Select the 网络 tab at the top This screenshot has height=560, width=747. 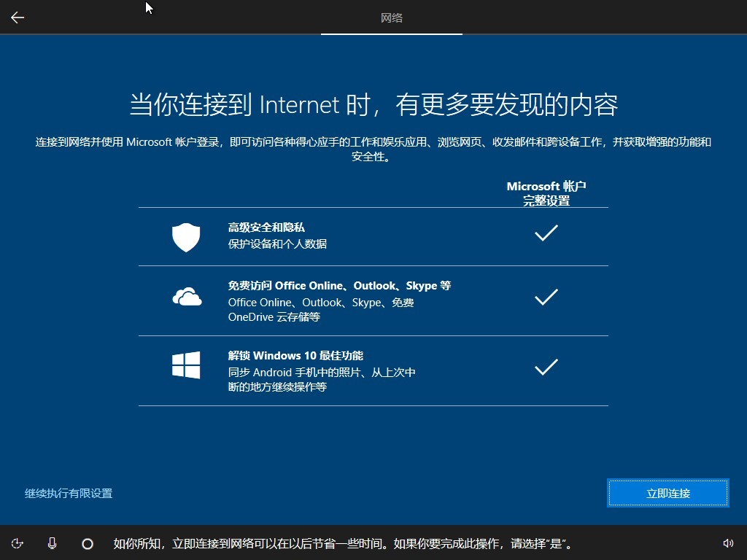coord(392,17)
